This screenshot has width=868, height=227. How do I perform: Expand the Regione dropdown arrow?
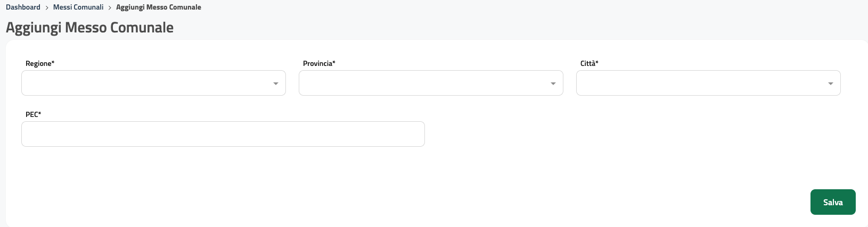click(276, 83)
